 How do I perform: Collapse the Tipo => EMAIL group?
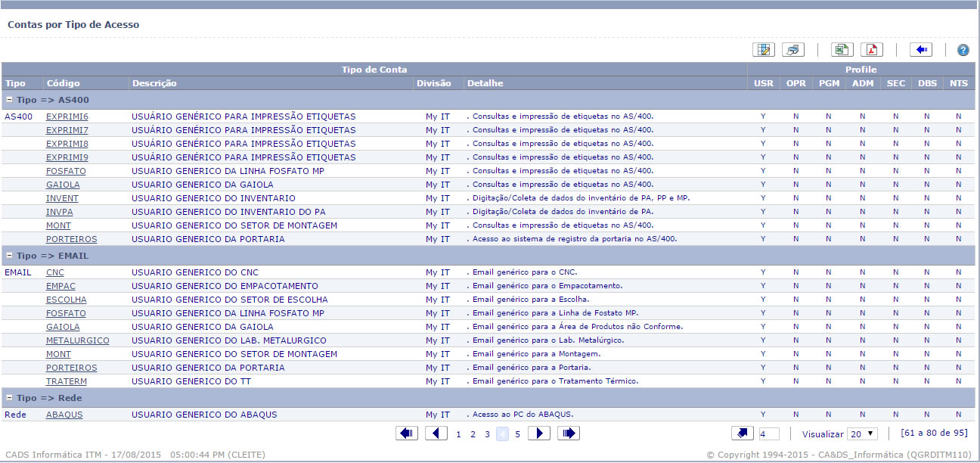click(x=9, y=256)
